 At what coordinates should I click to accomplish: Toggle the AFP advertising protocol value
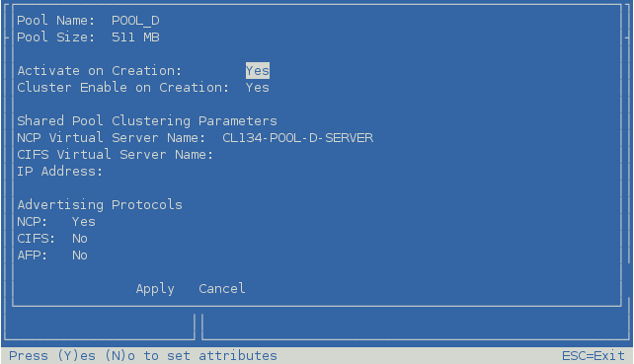pos(80,255)
